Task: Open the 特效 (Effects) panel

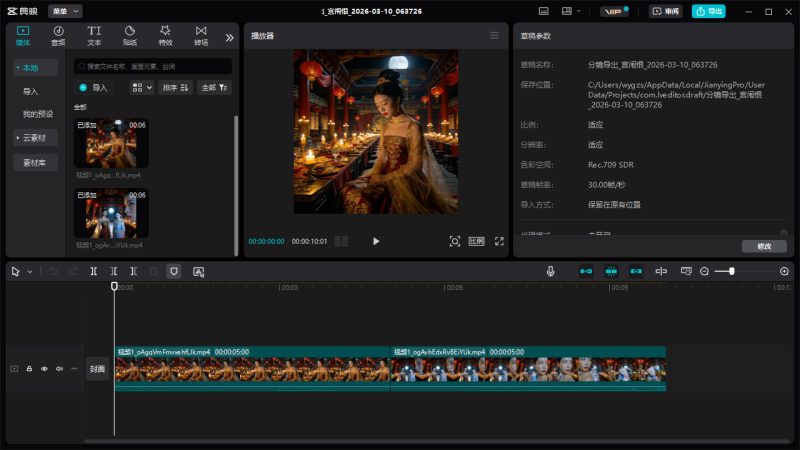Action: point(165,36)
